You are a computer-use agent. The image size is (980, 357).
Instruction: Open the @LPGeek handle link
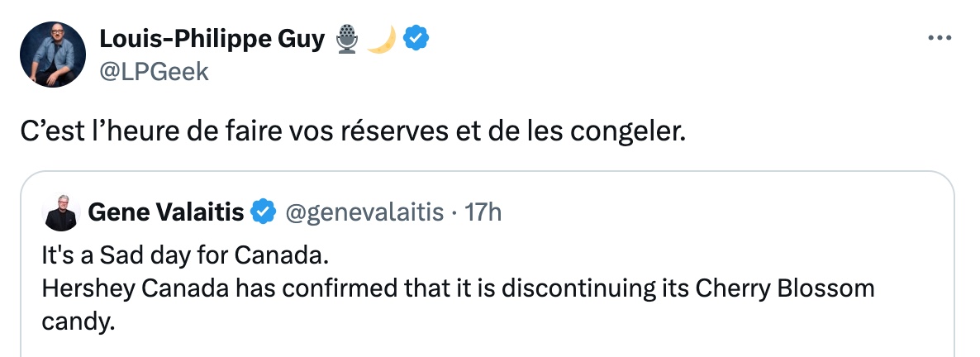pyautogui.click(x=154, y=73)
